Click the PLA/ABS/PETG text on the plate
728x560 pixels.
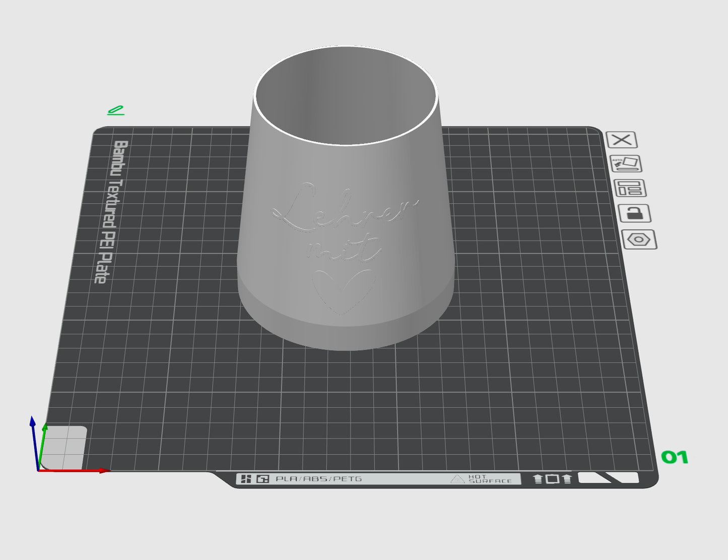click(x=319, y=479)
